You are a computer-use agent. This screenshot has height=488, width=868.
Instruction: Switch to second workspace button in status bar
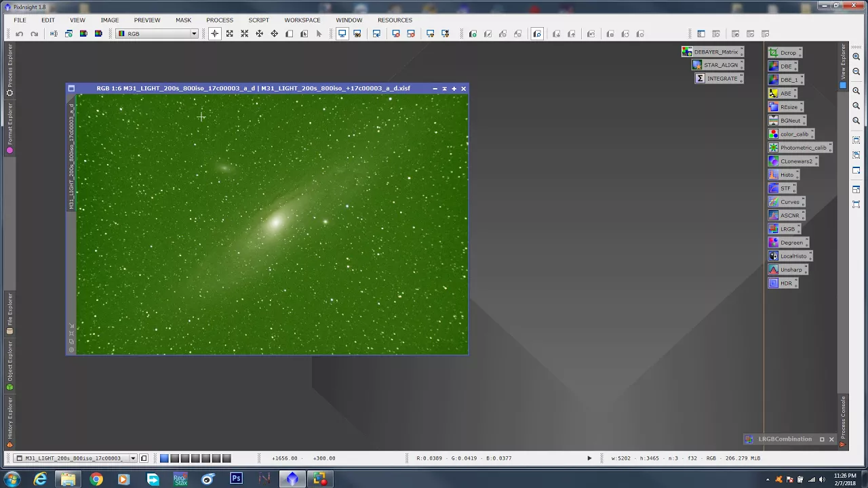174,458
